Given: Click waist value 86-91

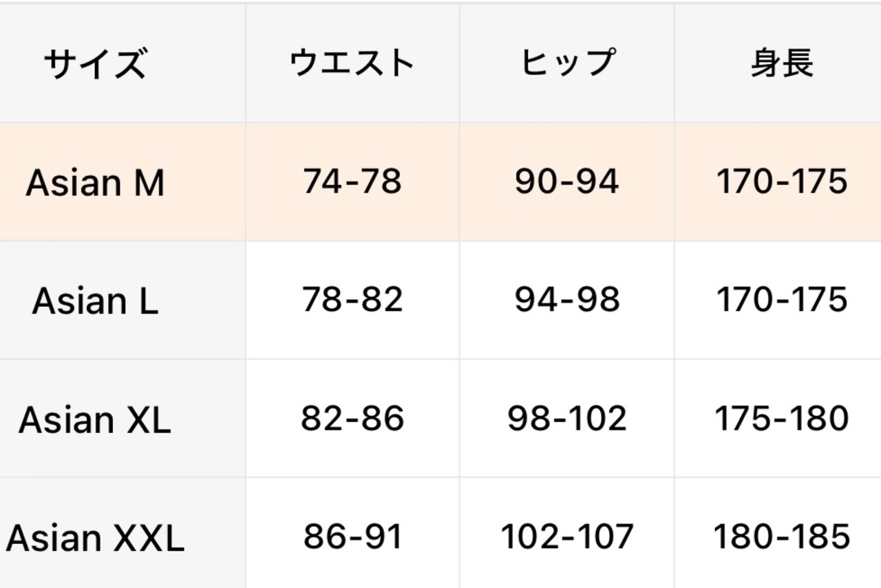Looking at the screenshot, I should pos(352,536).
